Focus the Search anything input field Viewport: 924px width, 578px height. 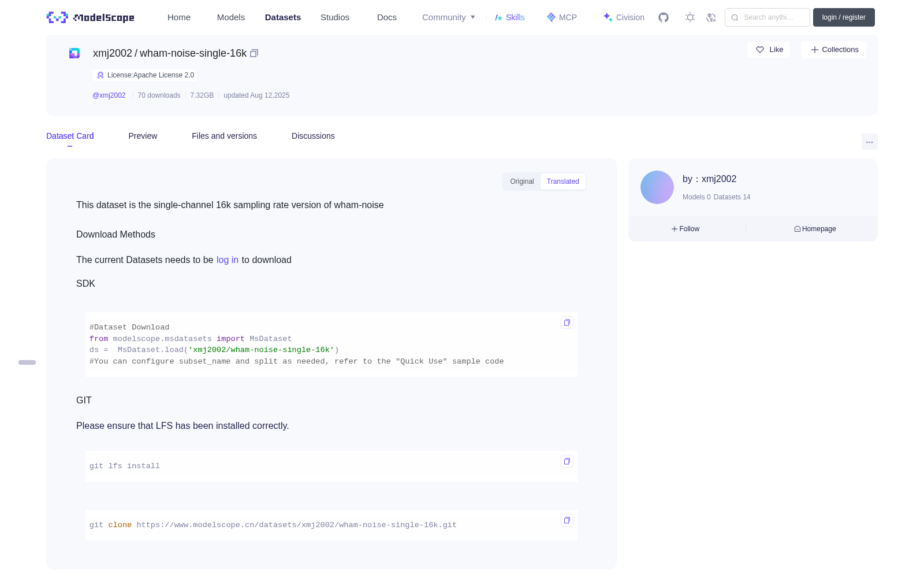tap(767, 17)
